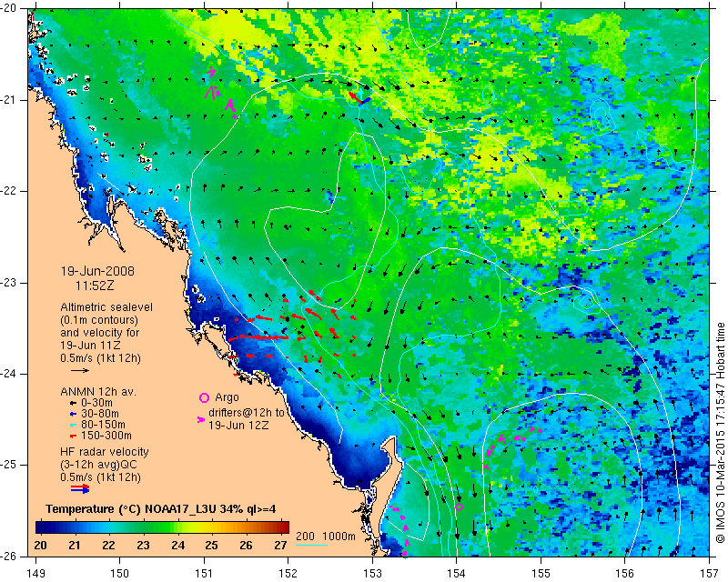The width and height of the screenshot is (728, 582).
Task: Click the red and blue HF radar scale arrow
Action: 80,489
